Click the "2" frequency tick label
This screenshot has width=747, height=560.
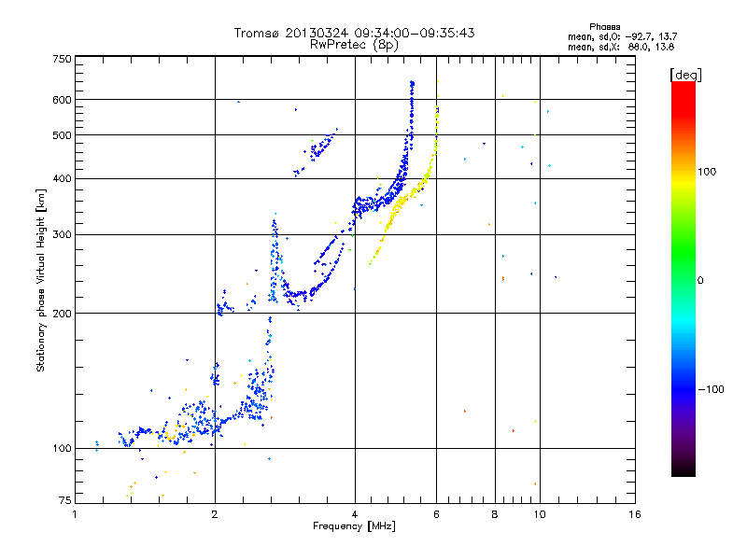coord(215,514)
